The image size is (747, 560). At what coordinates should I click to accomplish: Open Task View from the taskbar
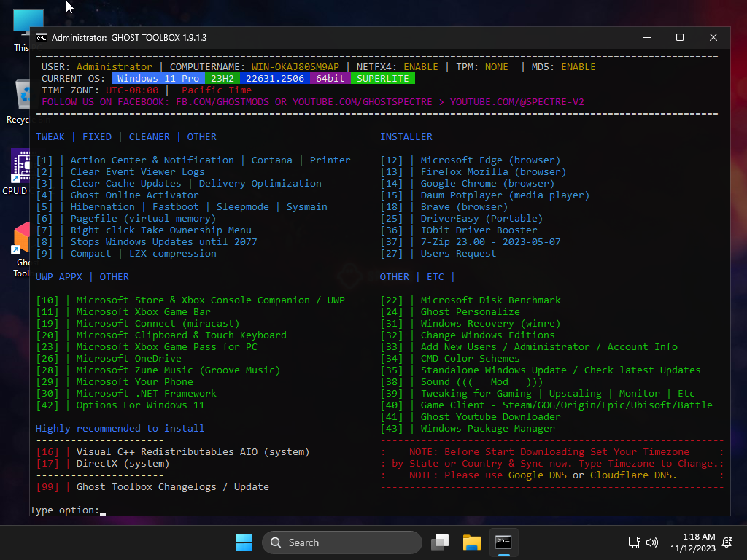coord(440,542)
